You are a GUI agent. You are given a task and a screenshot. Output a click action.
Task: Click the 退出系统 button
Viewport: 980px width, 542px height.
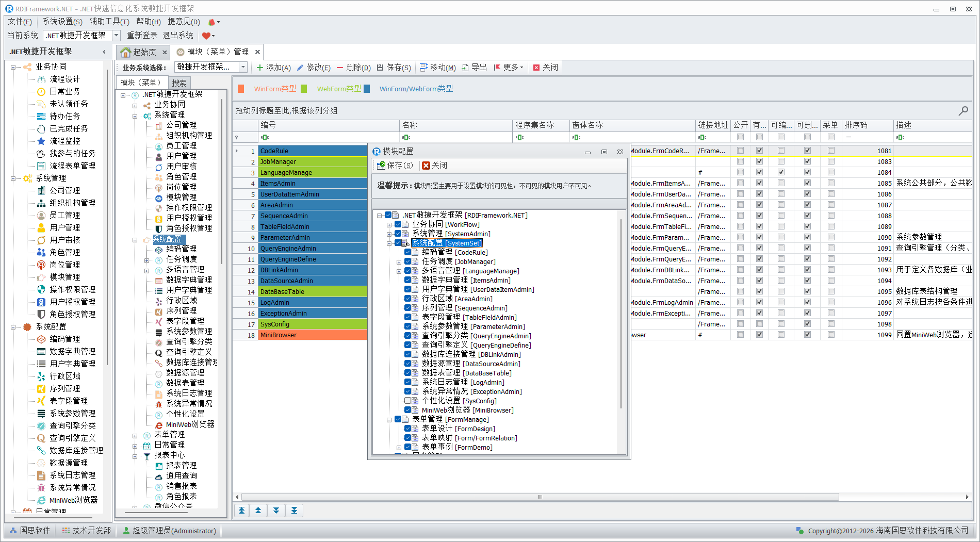tap(178, 35)
